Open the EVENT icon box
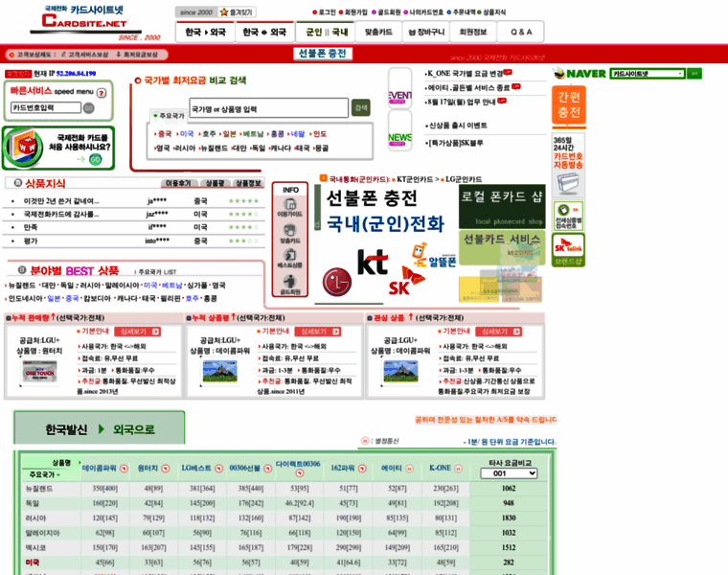728x575 pixels. pos(399,88)
